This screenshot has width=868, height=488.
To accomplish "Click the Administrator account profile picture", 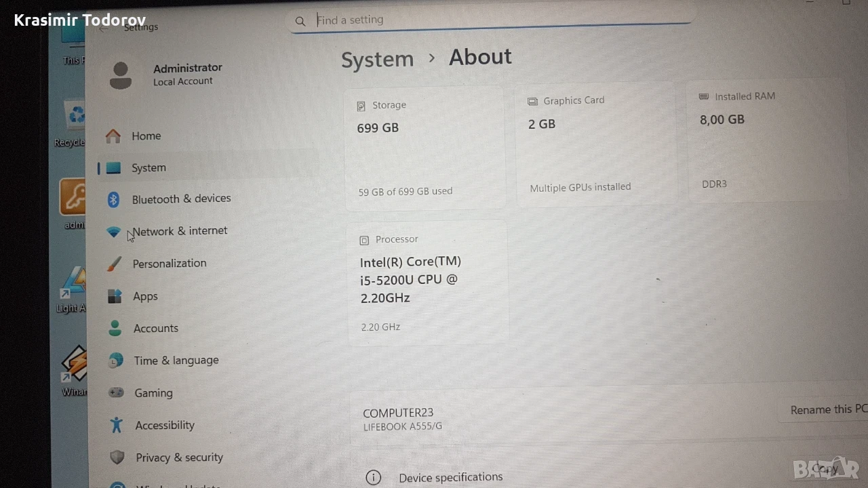I will tap(121, 75).
